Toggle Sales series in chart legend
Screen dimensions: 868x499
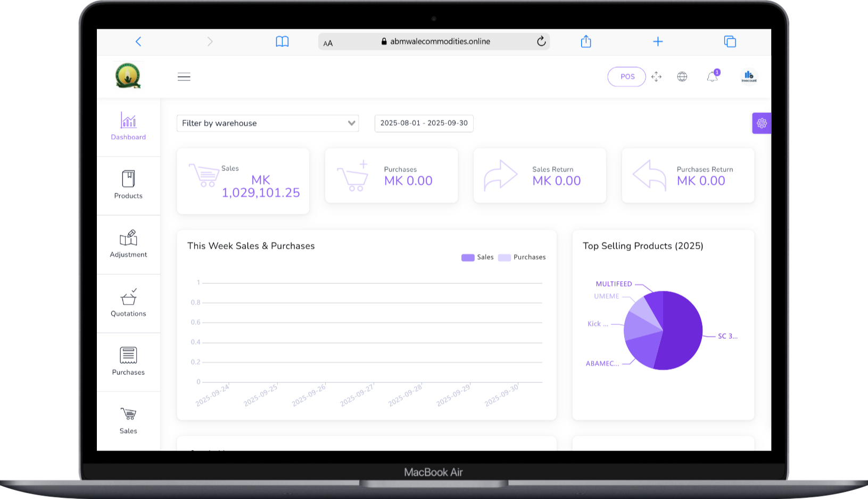(x=477, y=257)
